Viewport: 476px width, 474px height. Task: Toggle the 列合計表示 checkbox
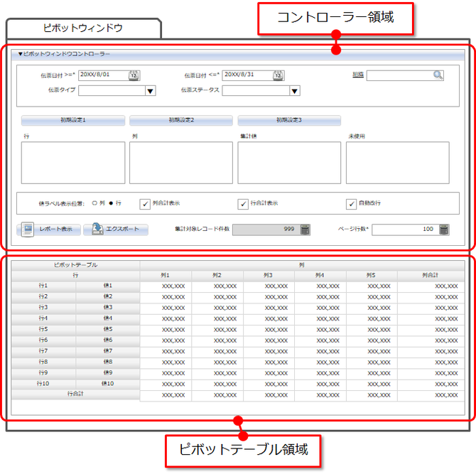[x=145, y=204]
